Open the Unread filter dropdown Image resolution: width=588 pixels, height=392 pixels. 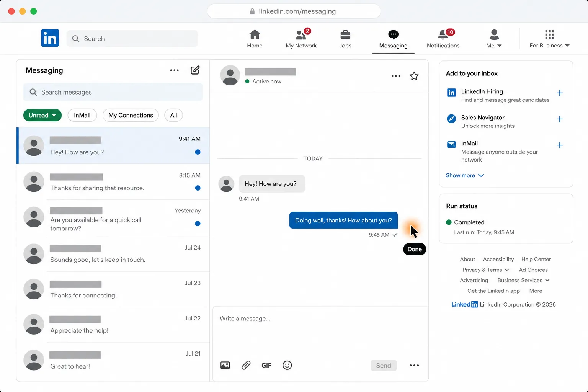point(42,115)
